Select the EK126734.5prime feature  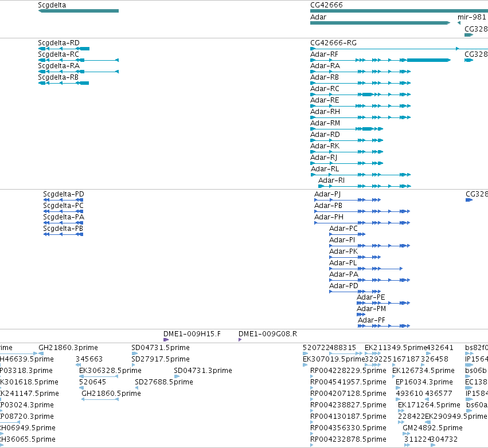point(394,376)
